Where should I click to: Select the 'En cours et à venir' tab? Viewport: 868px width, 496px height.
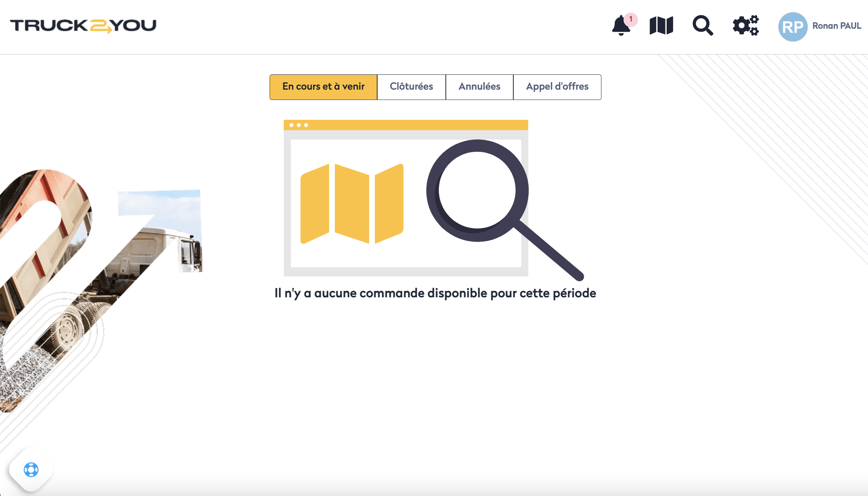click(x=323, y=87)
